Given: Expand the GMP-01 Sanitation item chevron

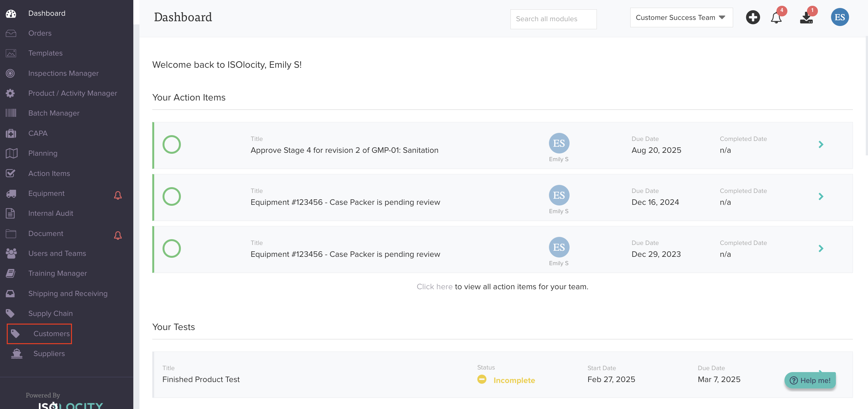Looking at the screenshot, I should tap(821, 144).
